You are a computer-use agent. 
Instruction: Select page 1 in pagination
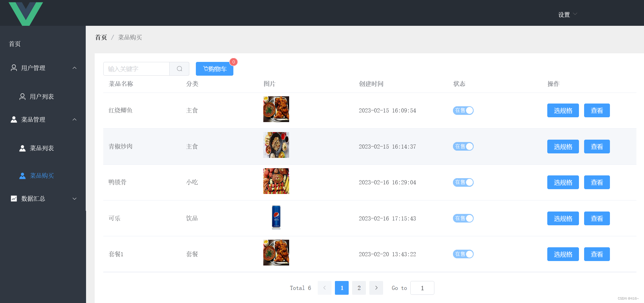[x=342, y=288]
